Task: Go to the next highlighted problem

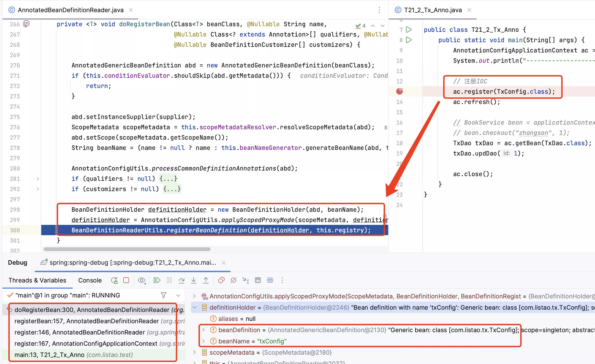Action: point(383,26)
